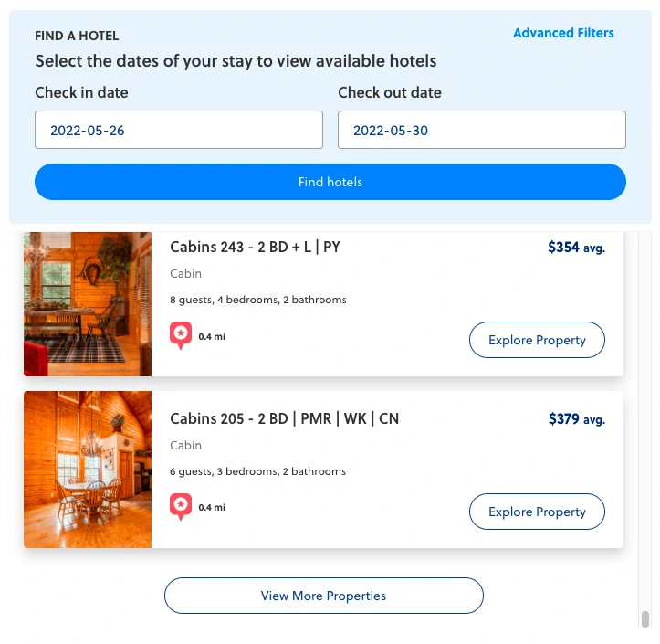This screenshot has width=660, height=644.
Task: Open the Cabins 205 photo thumbnail
Action: click(x=88, y=470)
